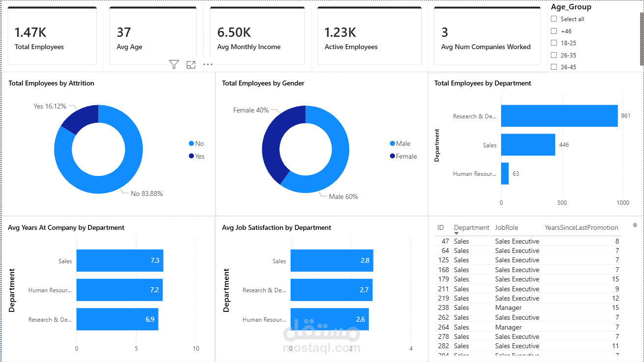
Task: Tick the Select all checkbox
Action: coord(554,19)
